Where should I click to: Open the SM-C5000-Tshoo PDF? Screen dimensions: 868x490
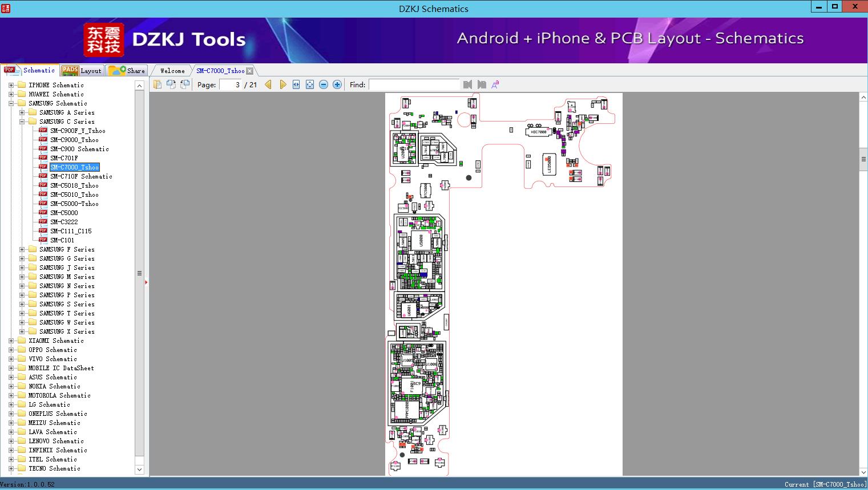[x=74, y=204]
